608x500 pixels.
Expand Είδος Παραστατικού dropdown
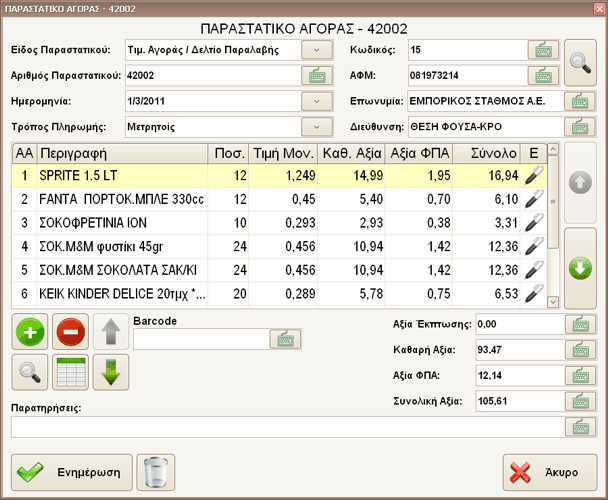[x=317, y=50]
